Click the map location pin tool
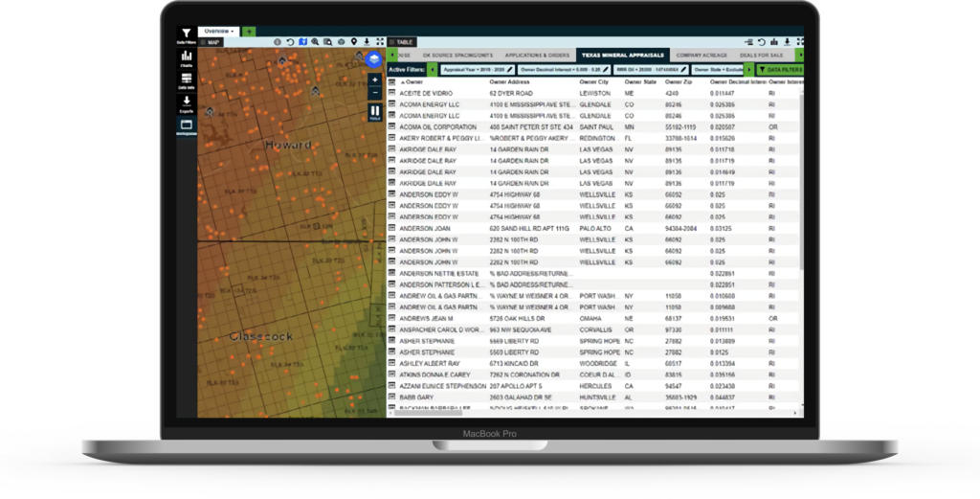The height and width of the screenshot is (499, 980). tap(353, 42)
